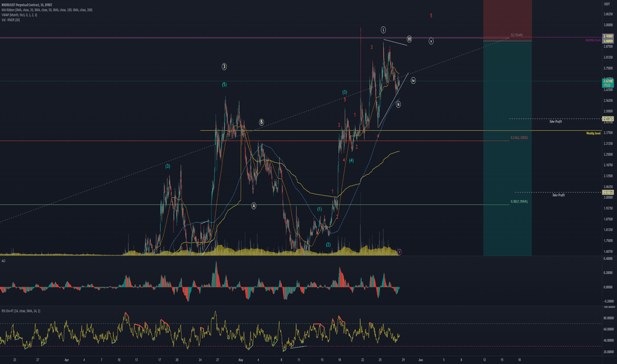Screen dimensions: 617x364
Task: Click the May date on time axis
Action: (x=240, y=359)
